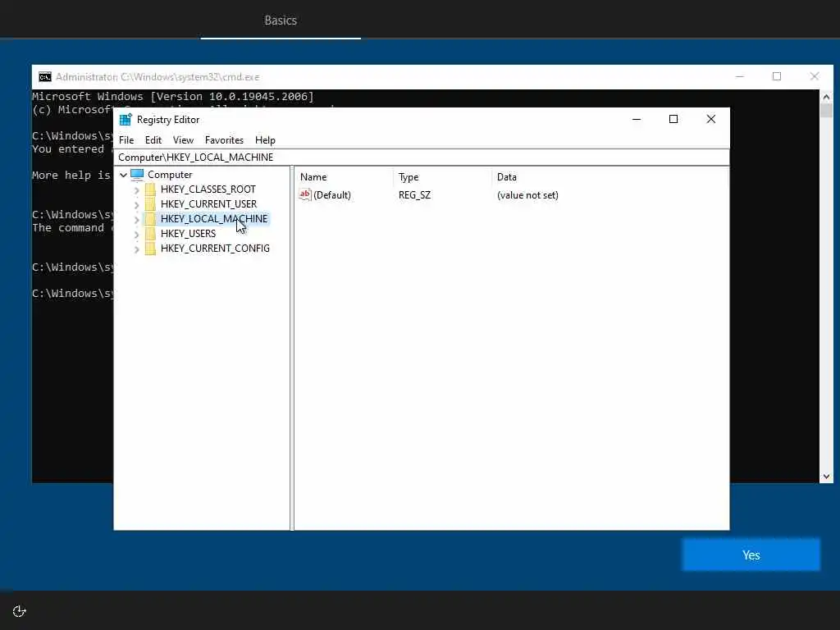
Task: Select the HKEY_CLASSES_ROOT key
Action: [x=208, y=189]
